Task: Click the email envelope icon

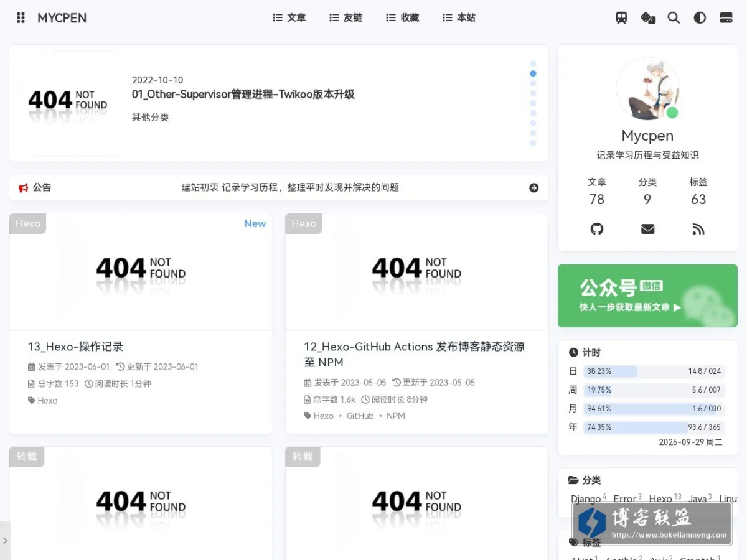Action: click(x=647, y=229)
